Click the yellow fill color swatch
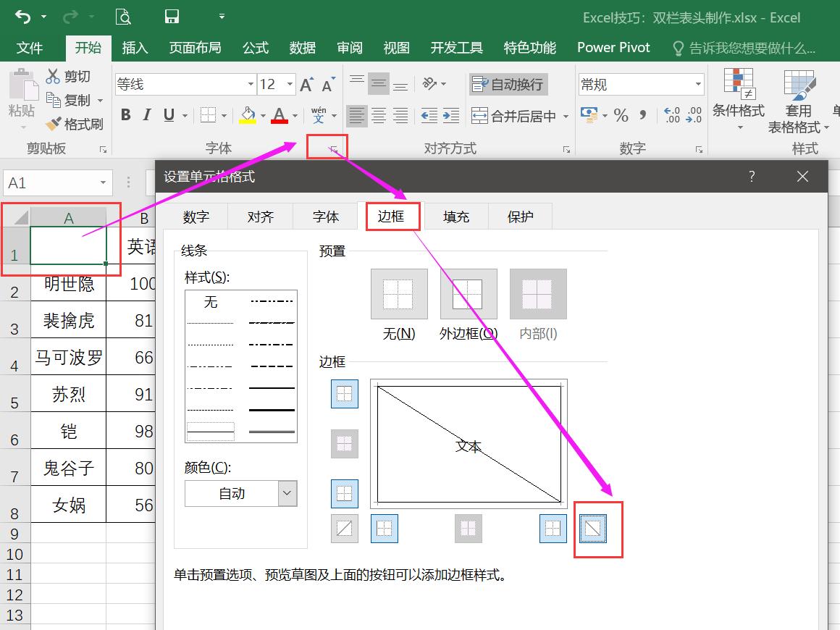The height and width of the screenshot is (630, 840). coord(246,120)
